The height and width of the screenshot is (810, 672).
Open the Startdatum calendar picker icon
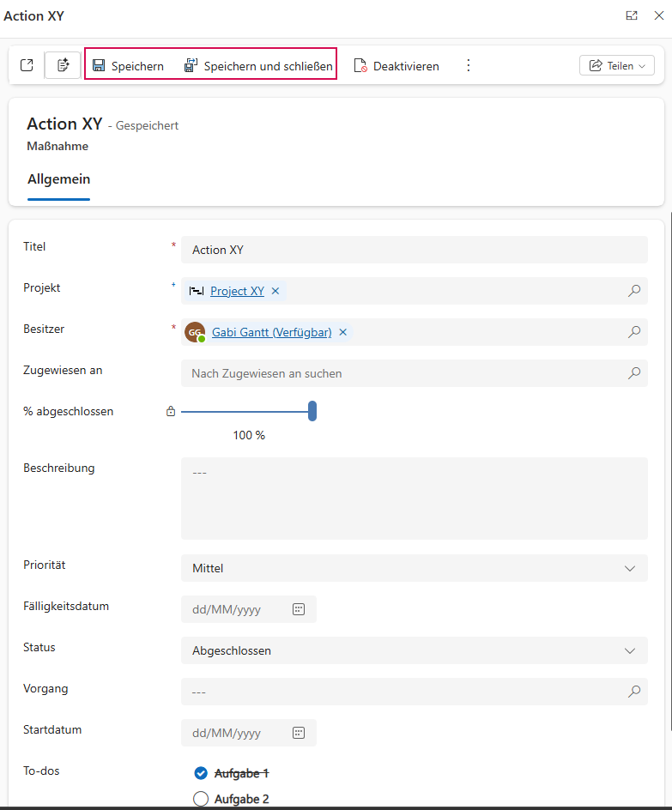click(299, 733)
